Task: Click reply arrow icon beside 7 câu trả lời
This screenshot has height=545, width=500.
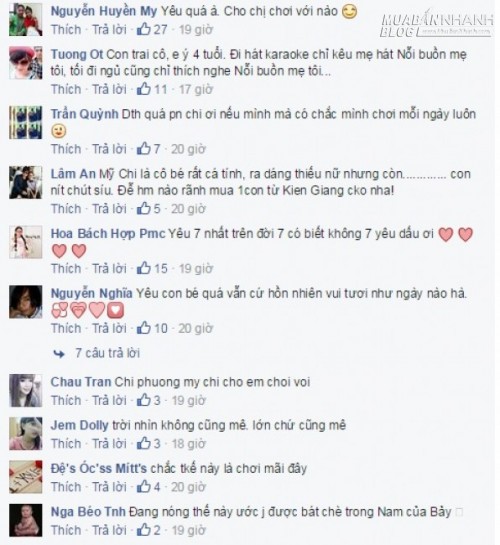Action: (x=59, y=354)
